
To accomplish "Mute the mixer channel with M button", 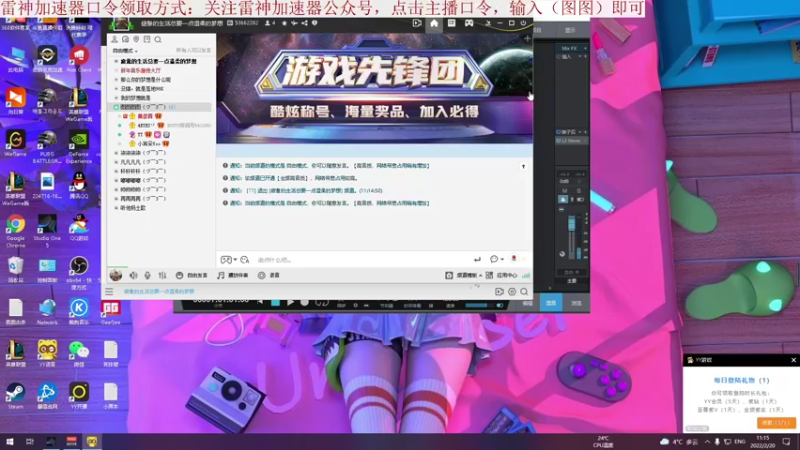I will (564, 191).
